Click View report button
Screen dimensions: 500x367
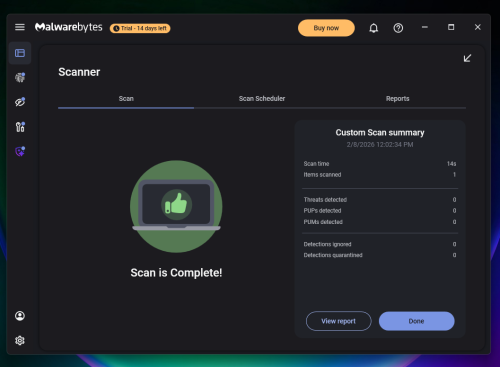(338, 321)
